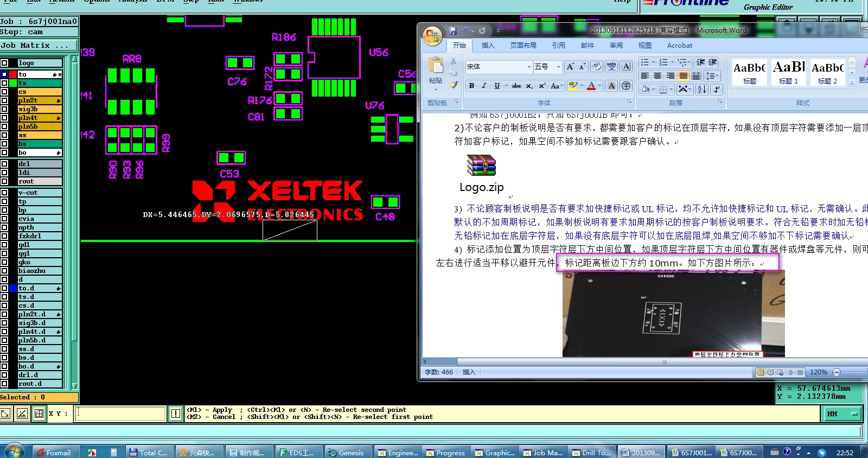Apply the 标题 2 style

827,72
